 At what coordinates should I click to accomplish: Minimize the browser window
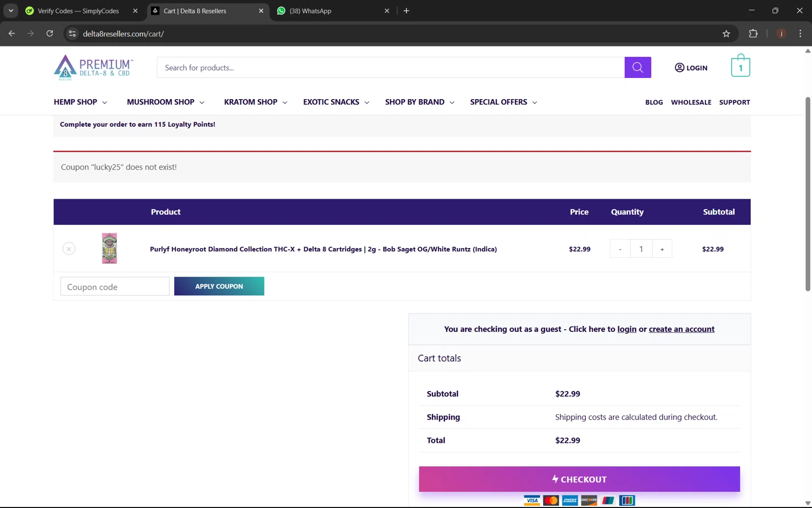pyautogui.click(x=751, y=11)
